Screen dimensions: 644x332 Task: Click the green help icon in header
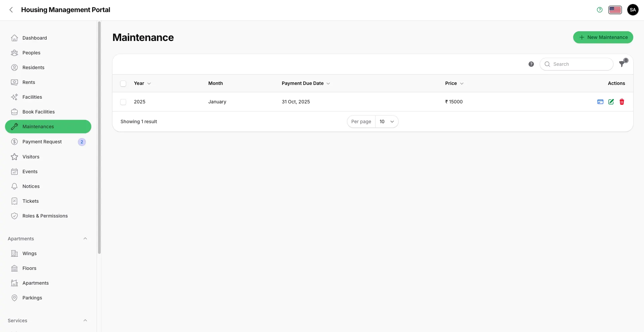click(x=599, y=10)
